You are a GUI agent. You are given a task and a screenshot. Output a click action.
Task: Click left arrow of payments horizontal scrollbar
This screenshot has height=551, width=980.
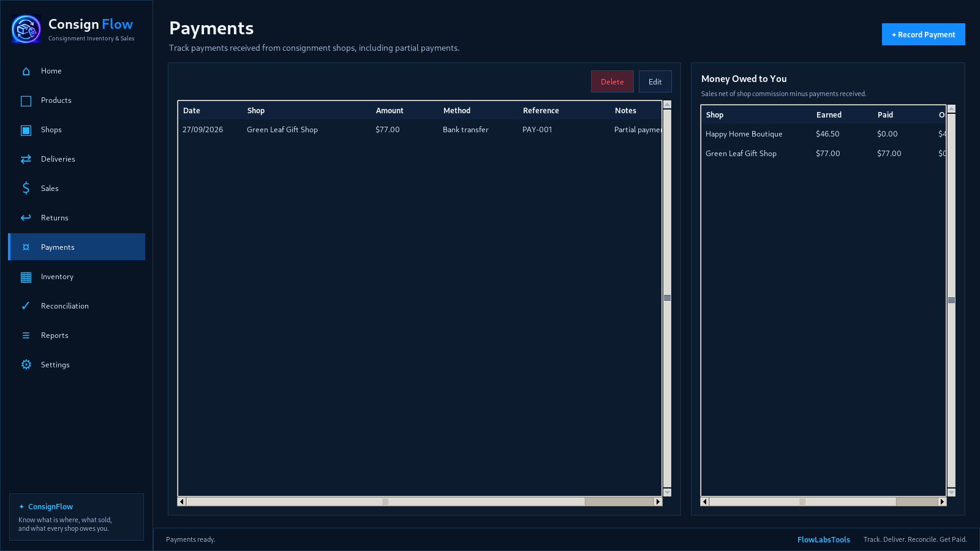click(x=181, y=501)
